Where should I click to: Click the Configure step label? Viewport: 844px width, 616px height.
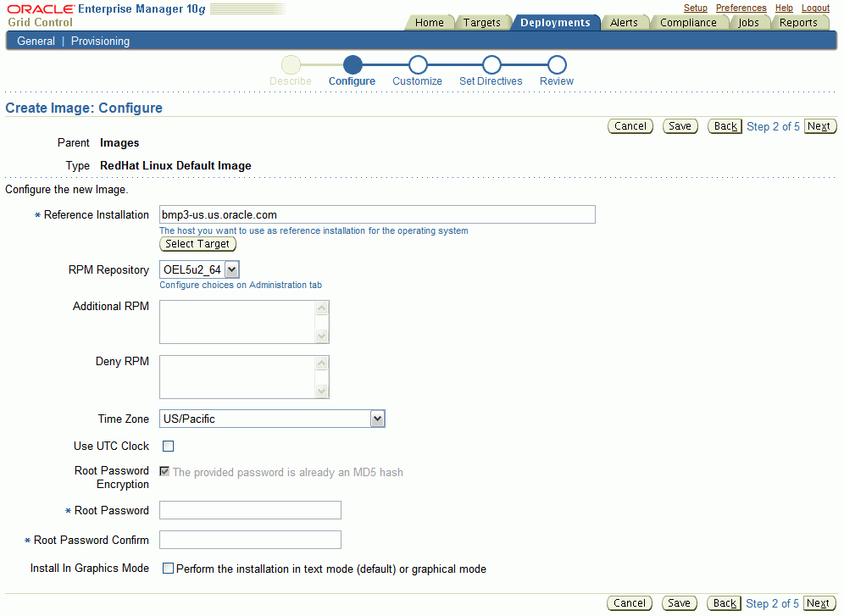(x=352, y=81)
